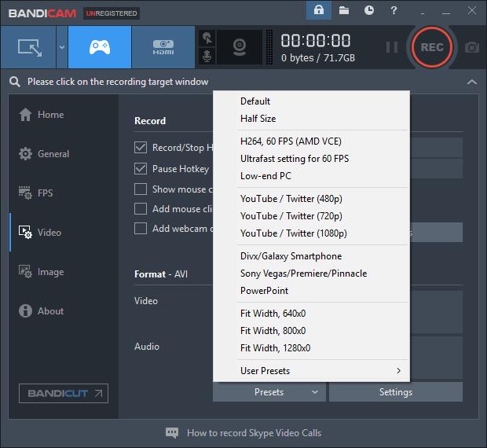Select YouTube / Twitter (1080p) preset
This screenshot has height=448, width=487.
(312, 233)
